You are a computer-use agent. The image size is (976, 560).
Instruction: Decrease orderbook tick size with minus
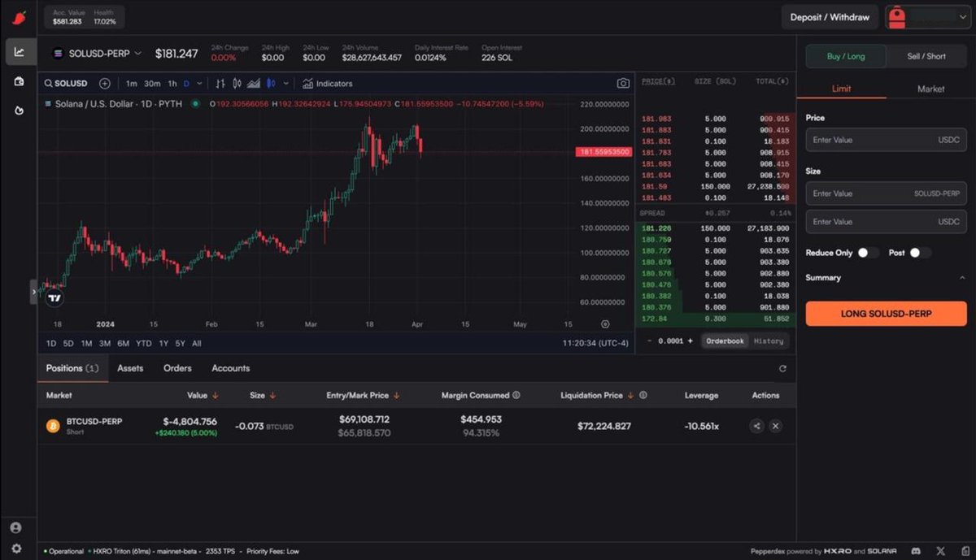click(x=649, y=341)
